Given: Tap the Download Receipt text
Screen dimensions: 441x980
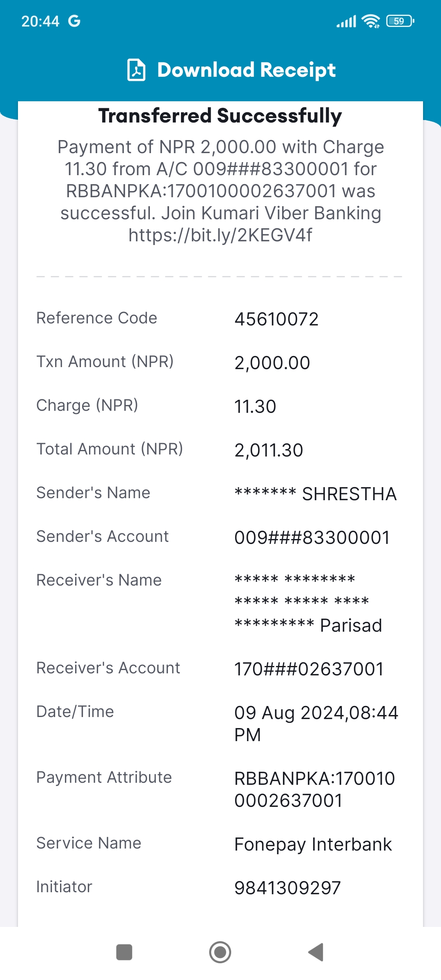Looking at the screenshot, I should point(246,70).
